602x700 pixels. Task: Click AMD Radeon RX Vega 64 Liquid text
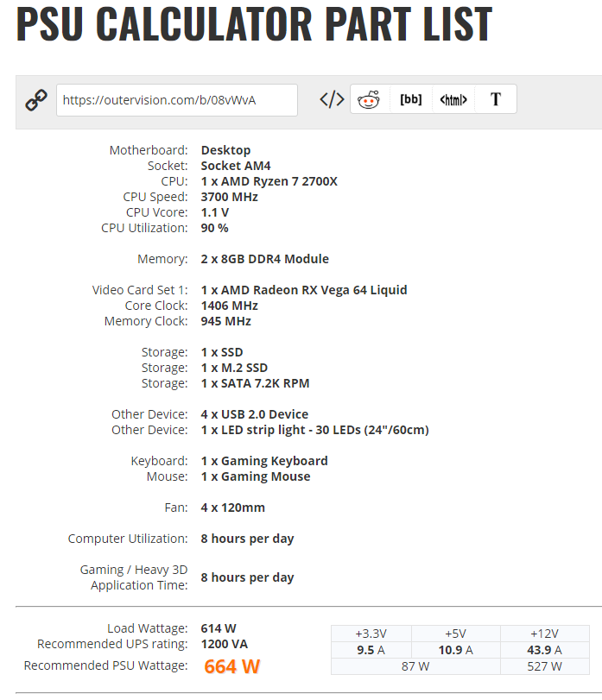pos(304,290)
